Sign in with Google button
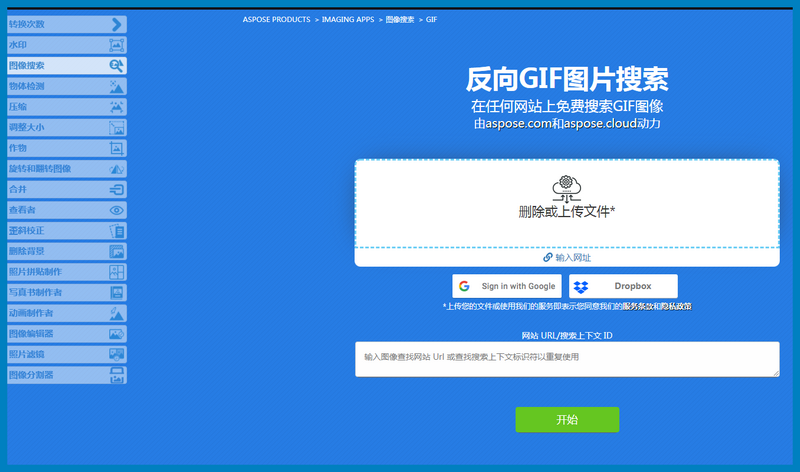The height and width of the screenshot is (472, 800). pyautogui.click(x=507, y=286)
